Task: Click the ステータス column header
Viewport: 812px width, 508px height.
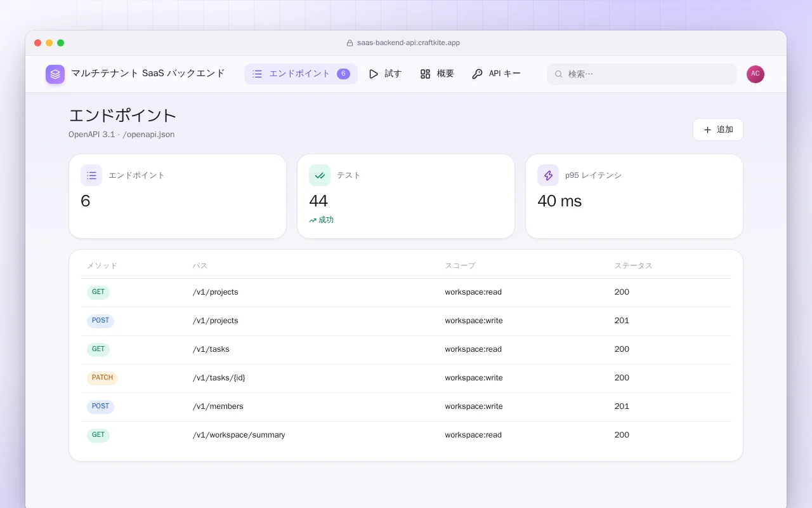Action: [x=633, y=266]
